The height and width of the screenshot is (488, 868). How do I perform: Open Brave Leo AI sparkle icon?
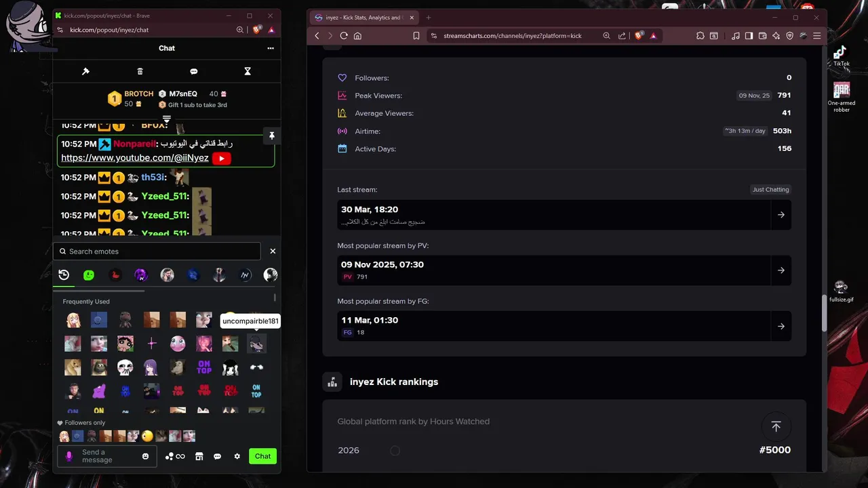point(776,36)
